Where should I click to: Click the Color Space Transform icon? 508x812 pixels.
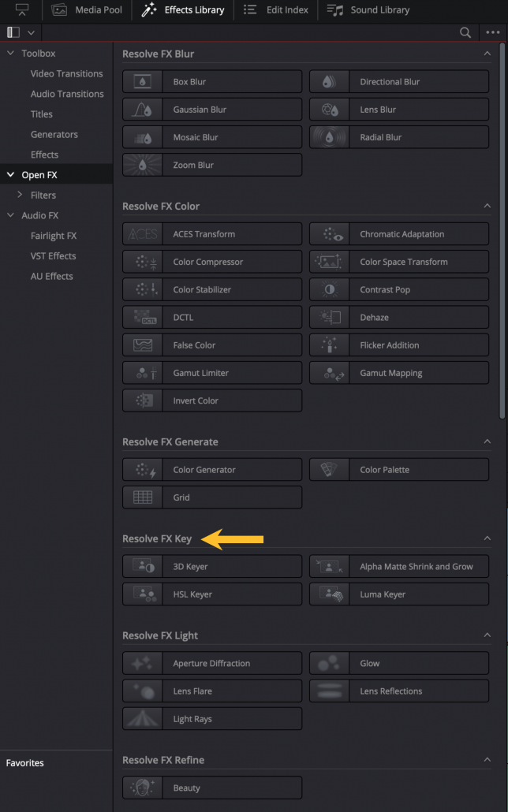[329, 262]
